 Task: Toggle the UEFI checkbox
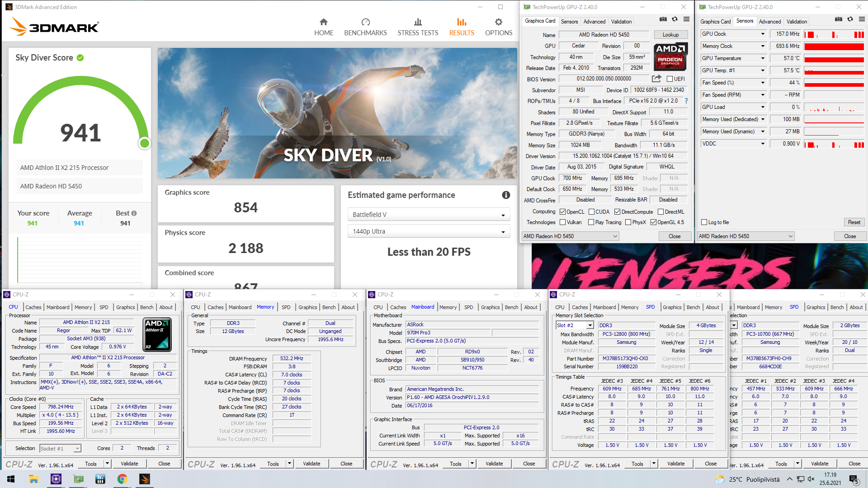pyautogui.click(x=670, y=79)
